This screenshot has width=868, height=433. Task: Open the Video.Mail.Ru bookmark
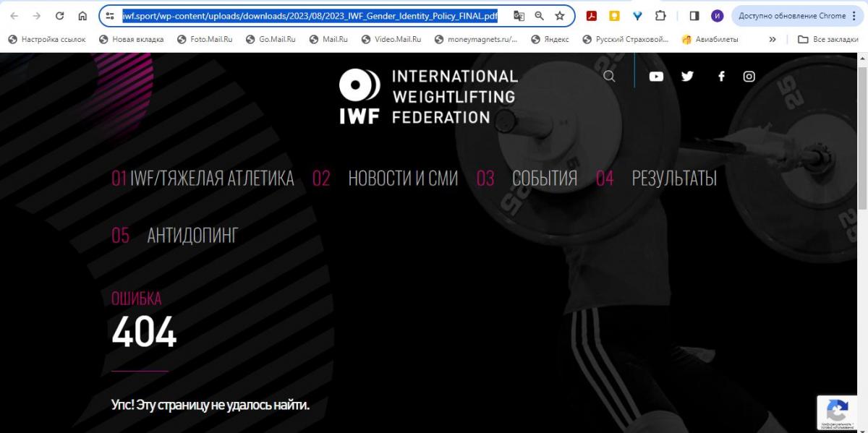point(391,39)
